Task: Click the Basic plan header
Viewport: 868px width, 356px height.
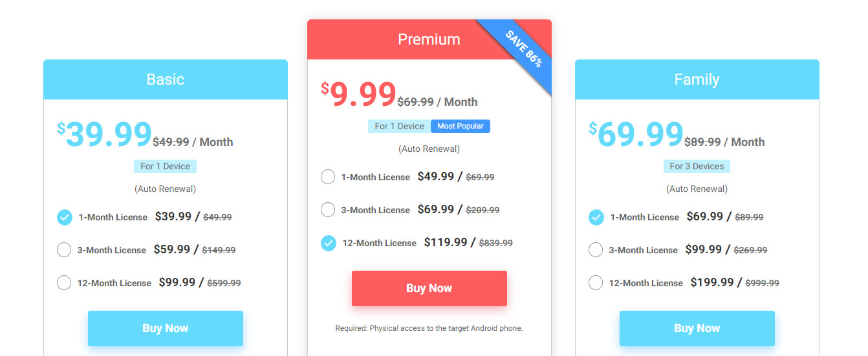Action: (166, 79)
